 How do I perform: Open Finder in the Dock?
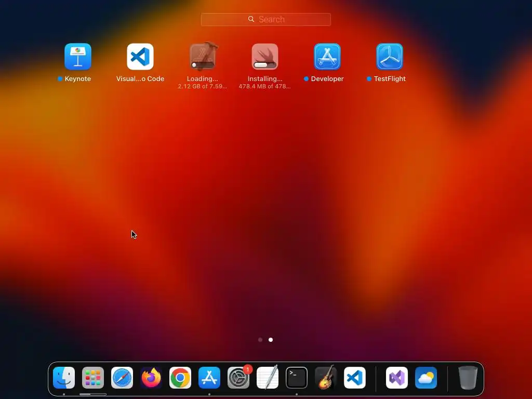[x=64, y=378]
